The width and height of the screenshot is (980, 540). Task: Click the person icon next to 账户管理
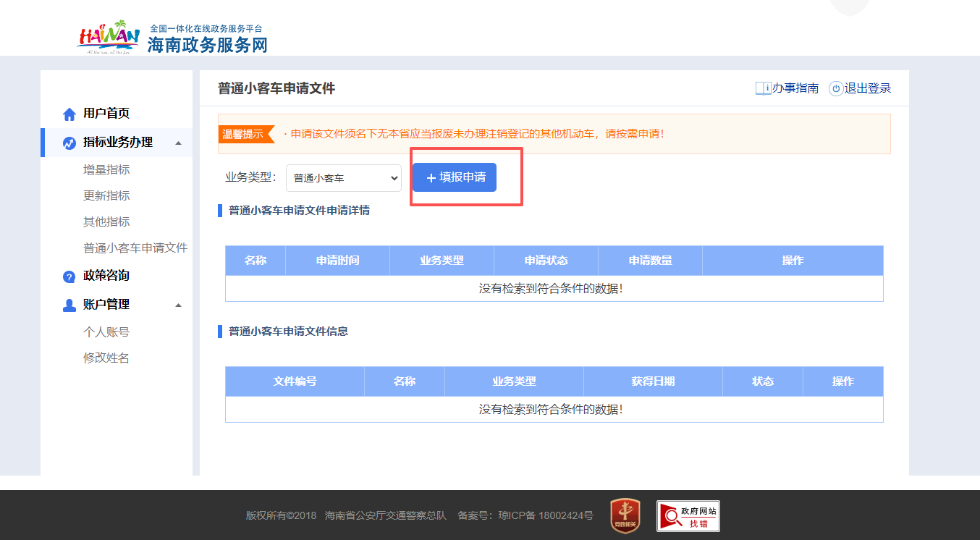[69, 304]
